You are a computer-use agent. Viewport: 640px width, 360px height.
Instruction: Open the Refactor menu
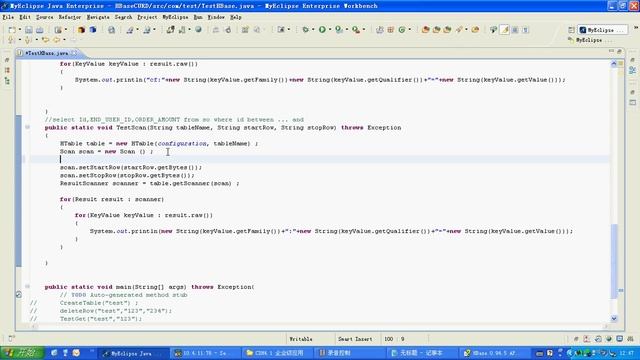[70, 17]
